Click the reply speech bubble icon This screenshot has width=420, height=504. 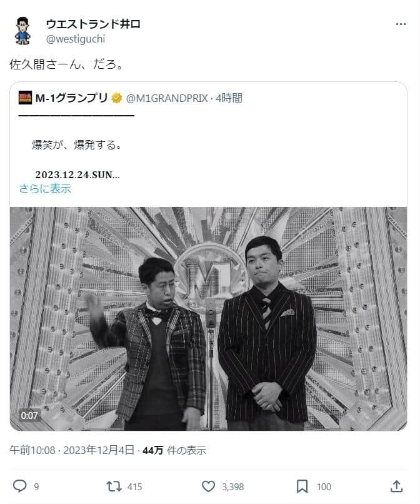[19, 486]
